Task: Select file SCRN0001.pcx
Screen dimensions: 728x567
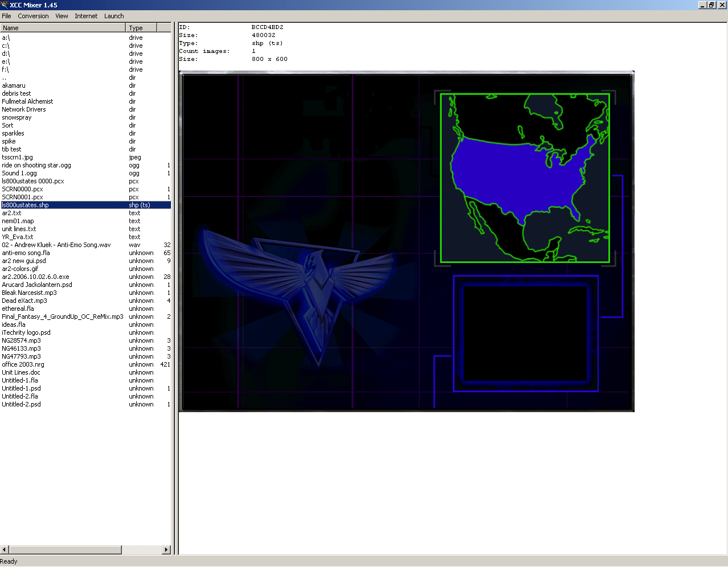Action: (22, 197)
